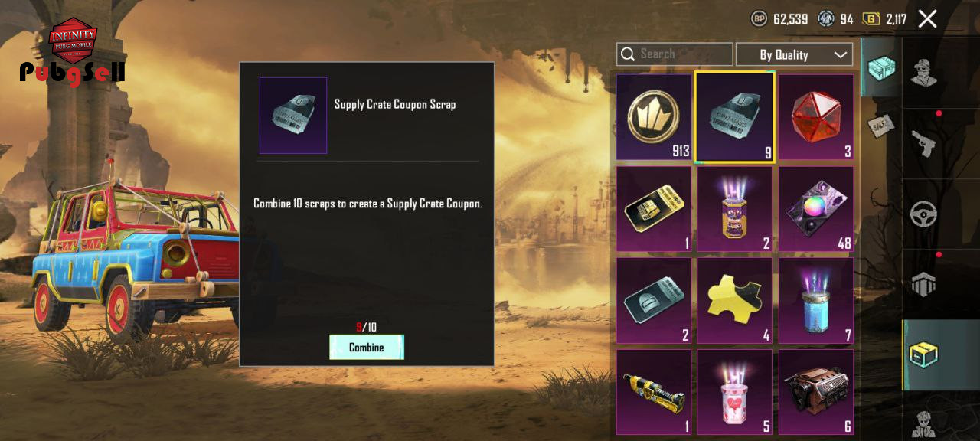Switch to the sale tag sub-tab
The width and height of the screenshot is (980, 441).
pyautogui.click(x=881, y=126)
